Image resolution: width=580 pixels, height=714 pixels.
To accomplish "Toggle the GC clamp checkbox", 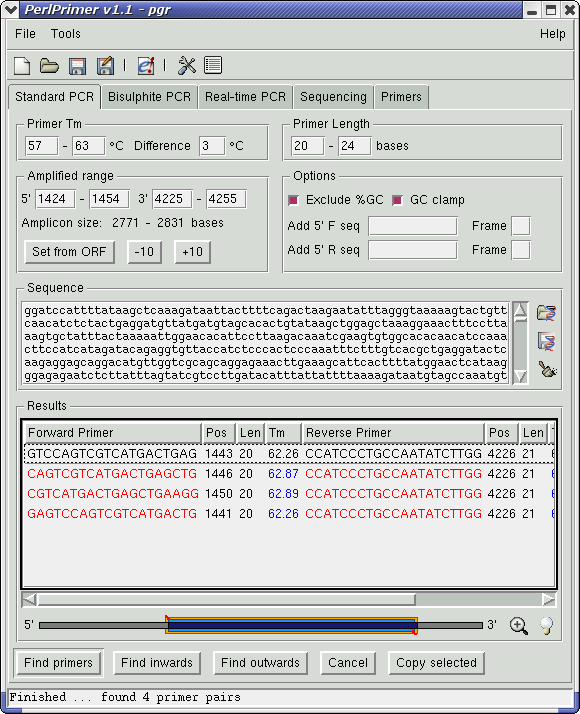I will click(x=397, y=200).
